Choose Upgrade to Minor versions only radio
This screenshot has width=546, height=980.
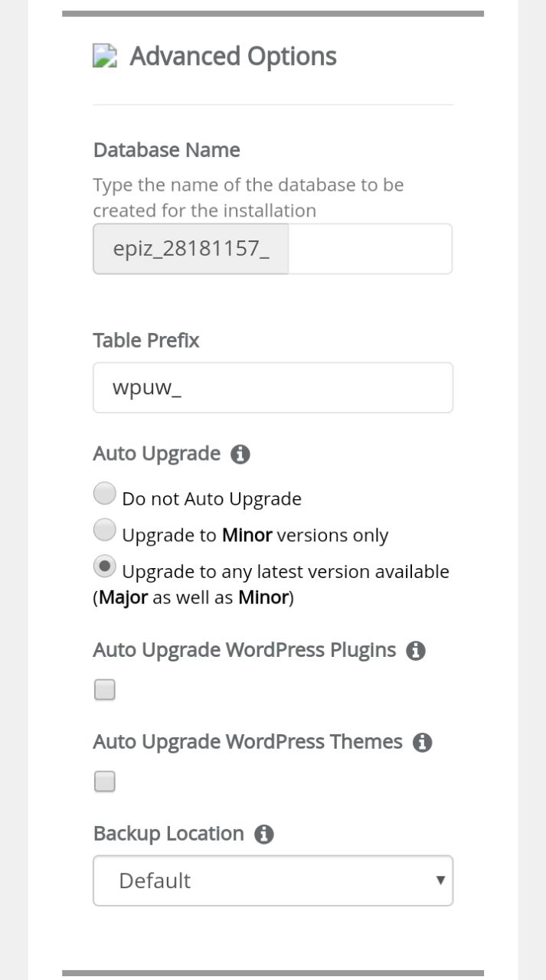[105, 530]
